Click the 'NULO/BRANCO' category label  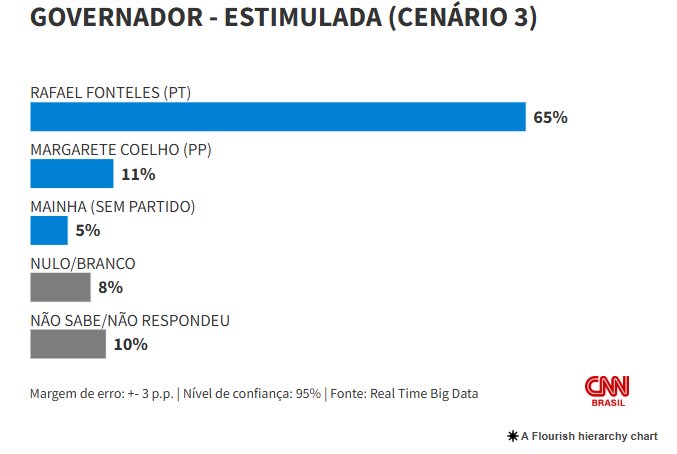83,264
